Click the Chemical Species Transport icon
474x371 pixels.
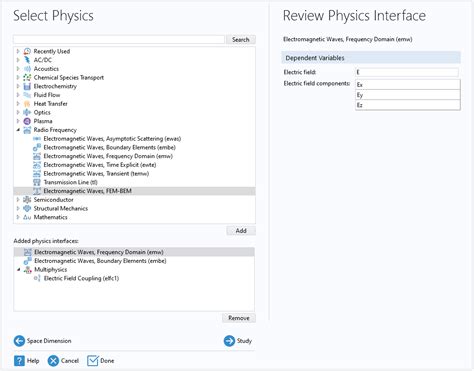(x=27, y=77)
